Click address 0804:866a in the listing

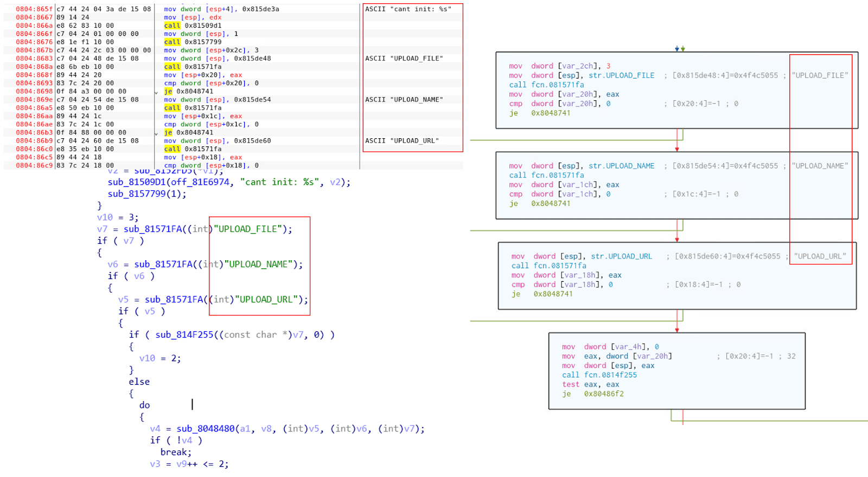(x=34, y=25)
